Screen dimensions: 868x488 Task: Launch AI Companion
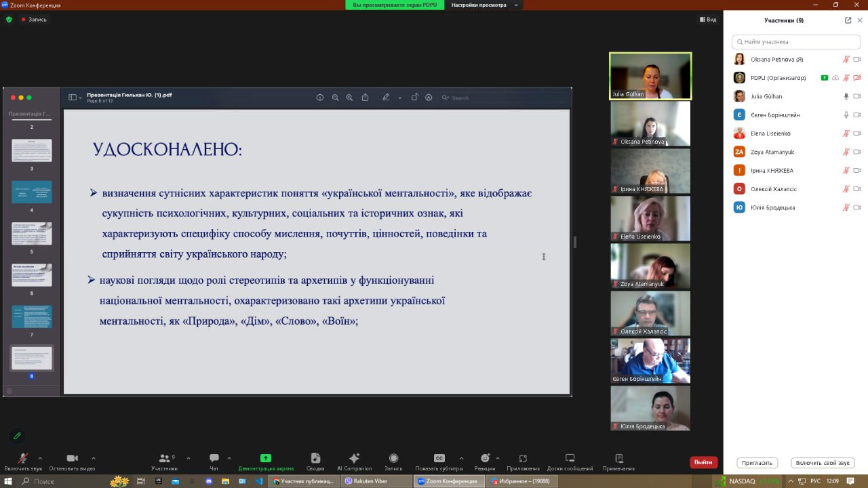coord(354,462)
